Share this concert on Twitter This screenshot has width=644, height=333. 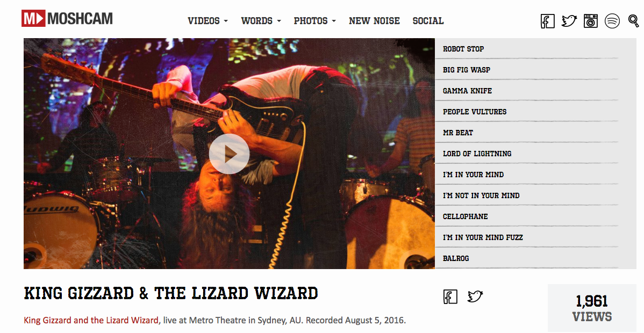475,296
